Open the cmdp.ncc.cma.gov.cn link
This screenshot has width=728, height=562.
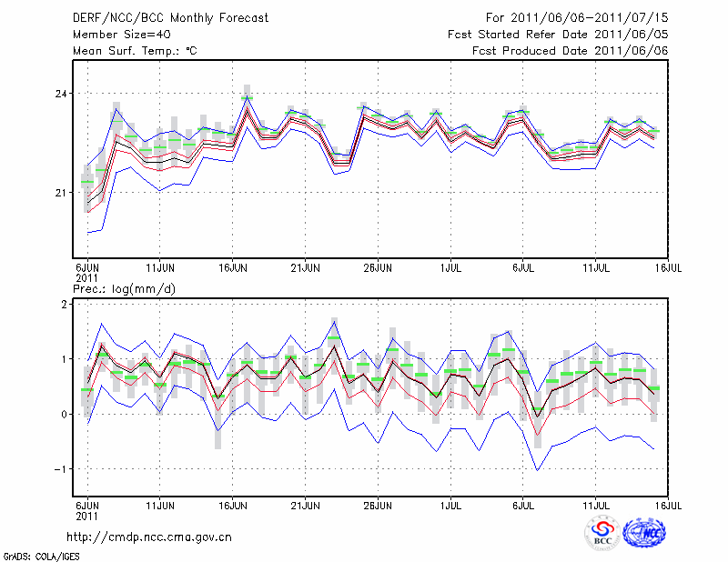coord(149,537)
